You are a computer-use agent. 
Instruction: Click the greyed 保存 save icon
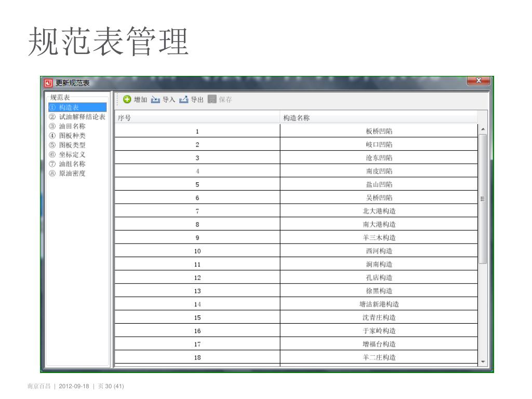click(212, 99)
